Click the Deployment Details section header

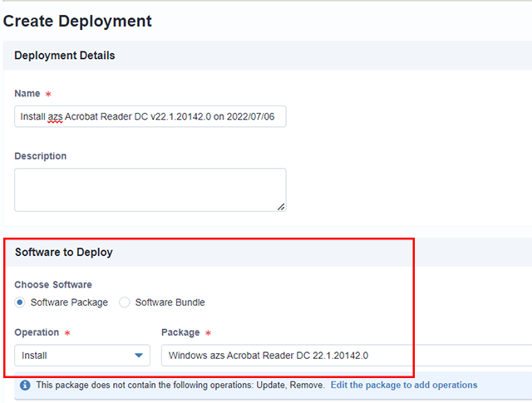click(65, 56)
